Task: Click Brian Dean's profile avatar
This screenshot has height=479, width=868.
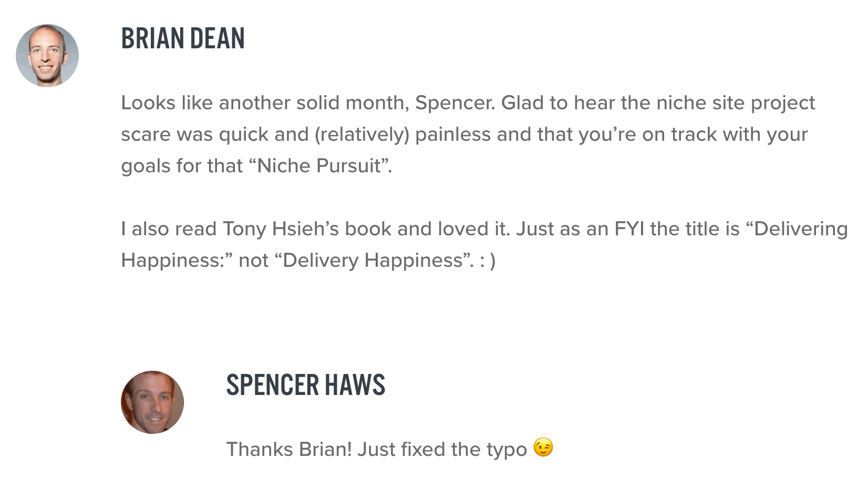Action: [x=47, y=55]
